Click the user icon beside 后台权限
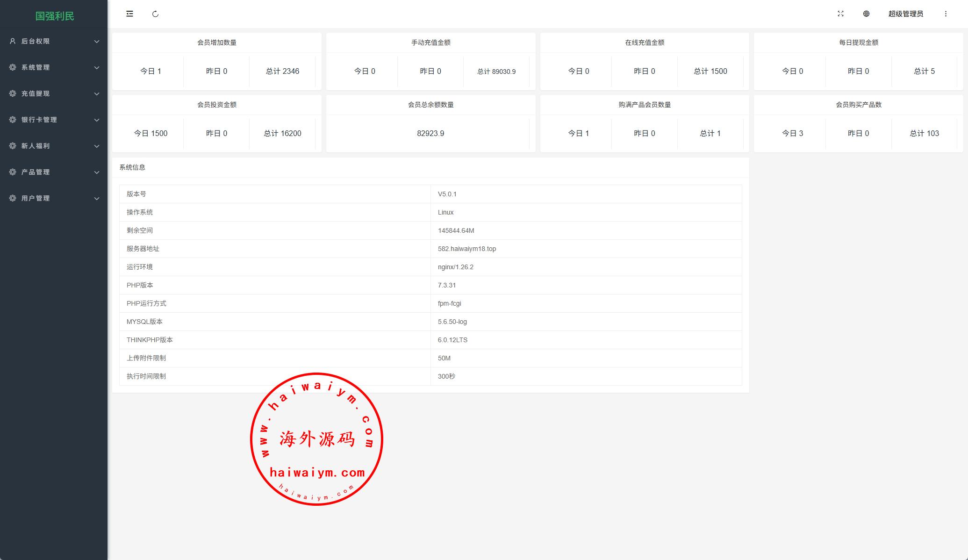Image resolution: width=968 pixels, height=560 pixels. click(x=13, y=41)
